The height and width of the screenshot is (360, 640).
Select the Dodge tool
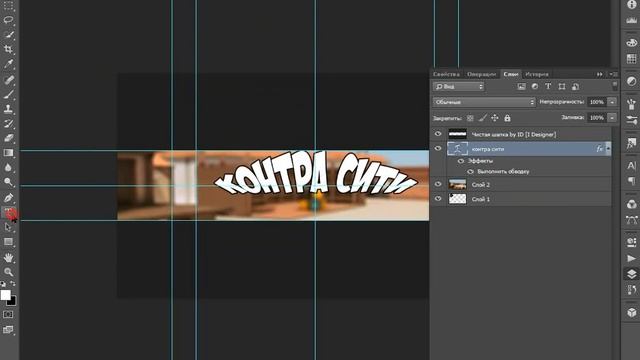click(x=8, y=182)
